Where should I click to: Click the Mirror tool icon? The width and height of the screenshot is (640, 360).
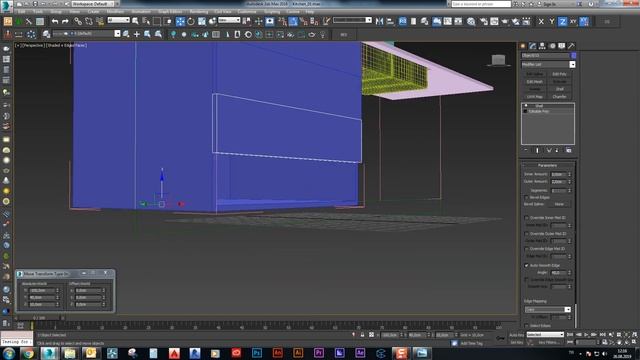(379, 21)
